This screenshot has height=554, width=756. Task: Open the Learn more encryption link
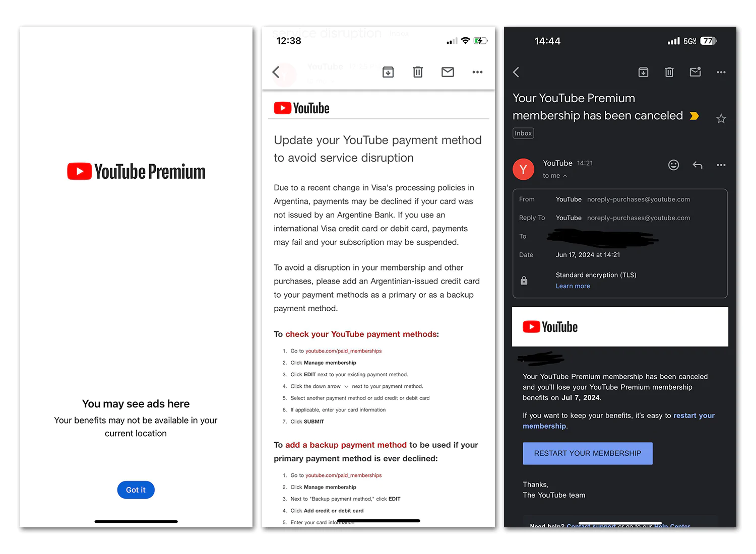click(573, 286)
